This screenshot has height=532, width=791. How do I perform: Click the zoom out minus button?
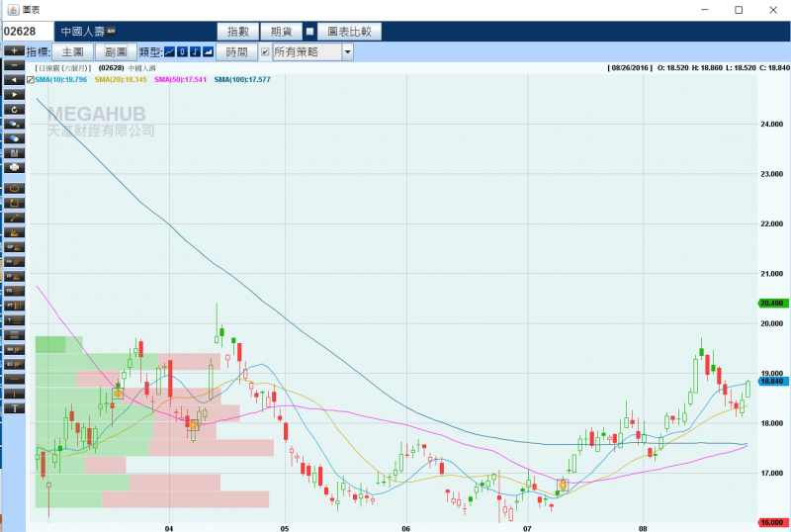(x=15, y=64)
